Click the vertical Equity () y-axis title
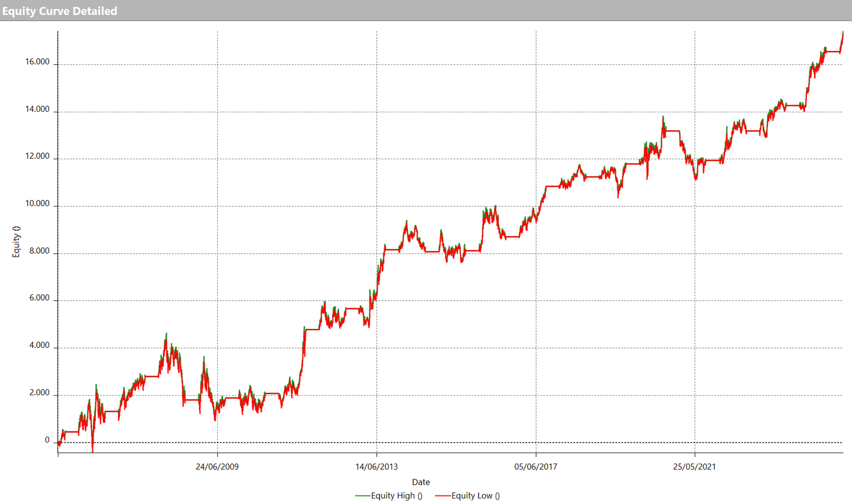 point(16,242)
